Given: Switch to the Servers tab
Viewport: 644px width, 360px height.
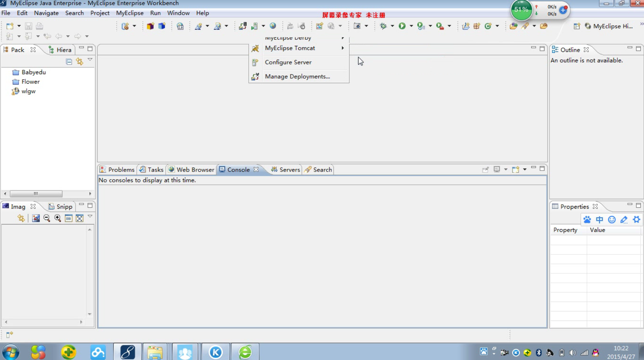Looking at the screenshot, I should click(x=286, y=170).
